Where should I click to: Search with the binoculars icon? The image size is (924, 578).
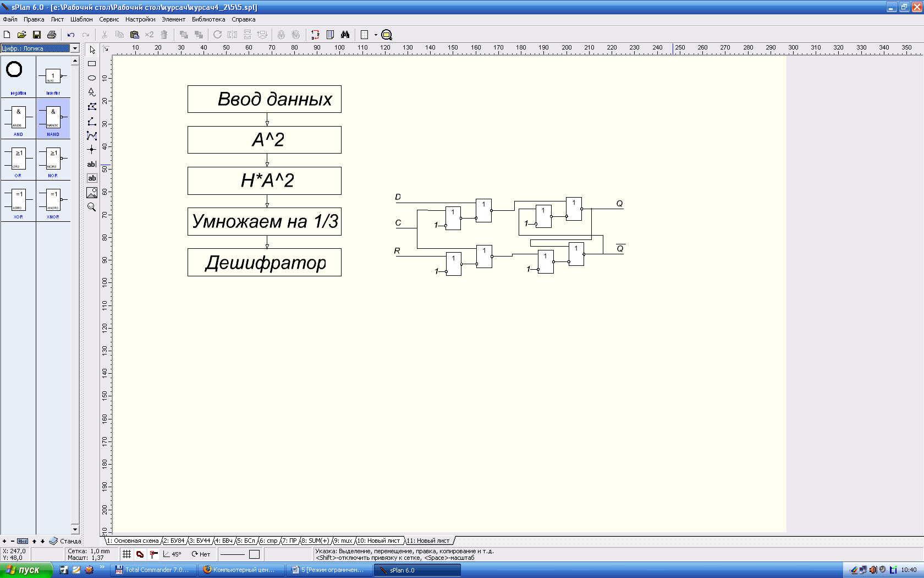[x=345, y=35]
